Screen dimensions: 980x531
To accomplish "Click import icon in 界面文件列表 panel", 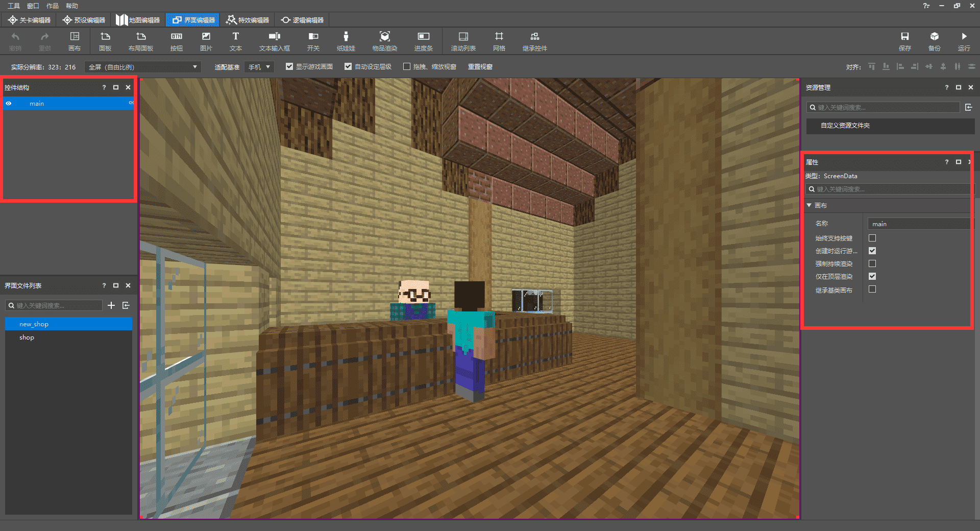I will point(126,305).
